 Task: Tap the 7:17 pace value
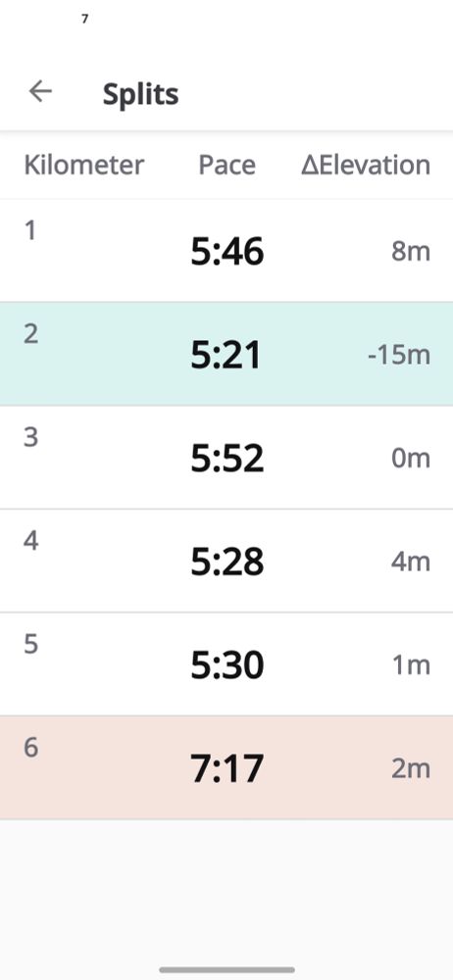point(227,768)
